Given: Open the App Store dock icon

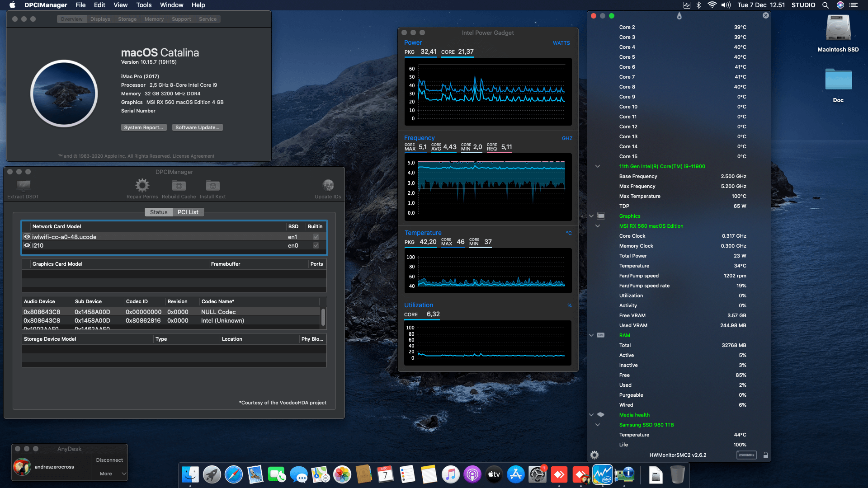Looking at the screenshot, I should 516,474.
